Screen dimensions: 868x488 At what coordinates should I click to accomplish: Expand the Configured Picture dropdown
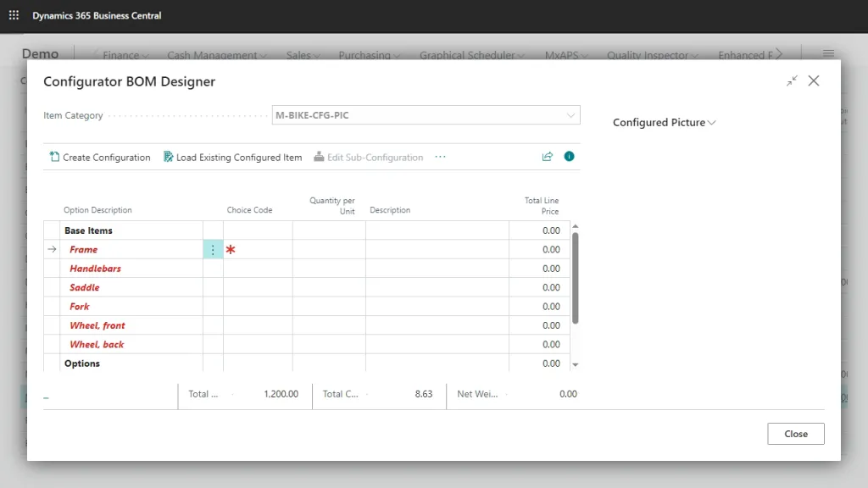tap(710, 122)
